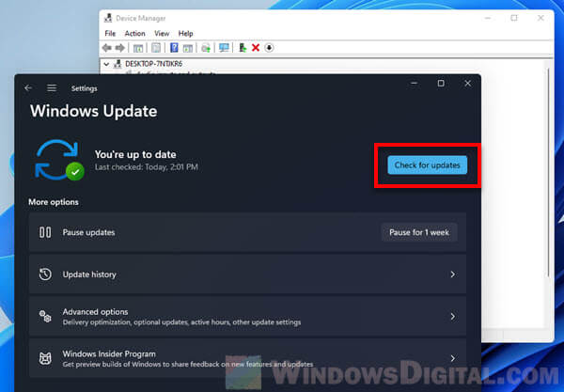Minimize the Device Manager window
The height and width of the screenshot is (392, 564).
click(488, 18)
